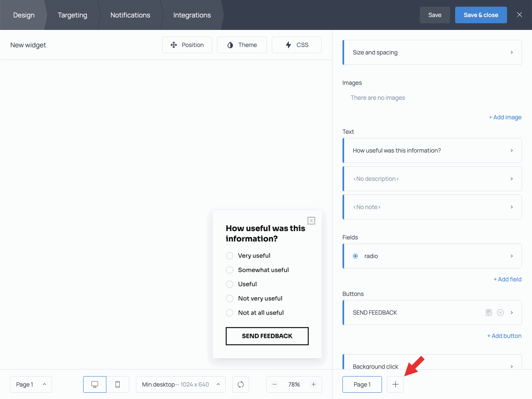Click the New widget title
This screenshot has height=399, width=532.
pos(28,45)
